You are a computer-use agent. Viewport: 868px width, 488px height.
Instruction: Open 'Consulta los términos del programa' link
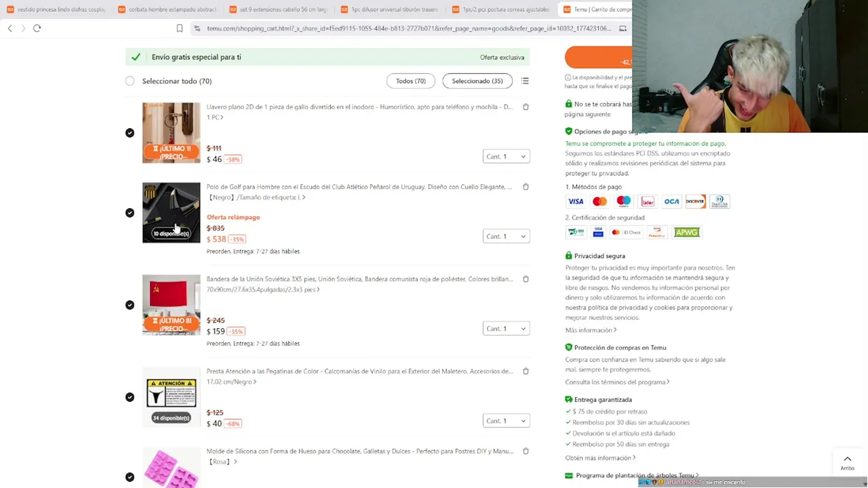617,382
